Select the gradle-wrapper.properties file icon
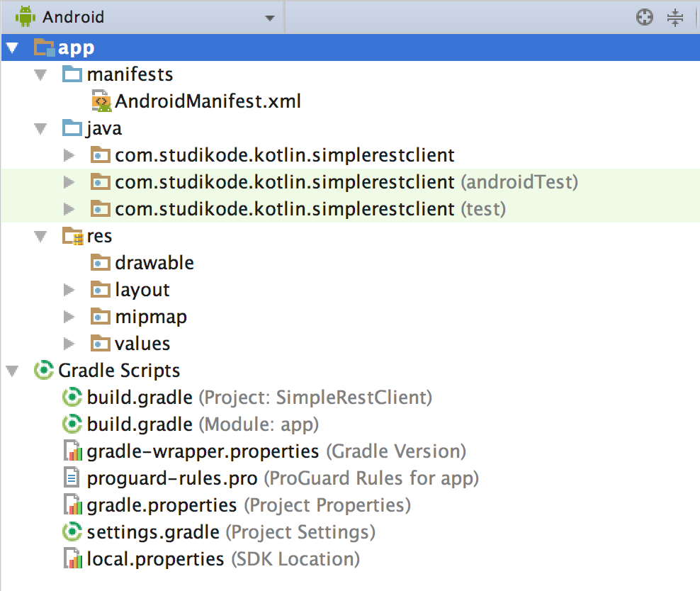Viewport: 700px width, 591px height. [x=72, y=451]
